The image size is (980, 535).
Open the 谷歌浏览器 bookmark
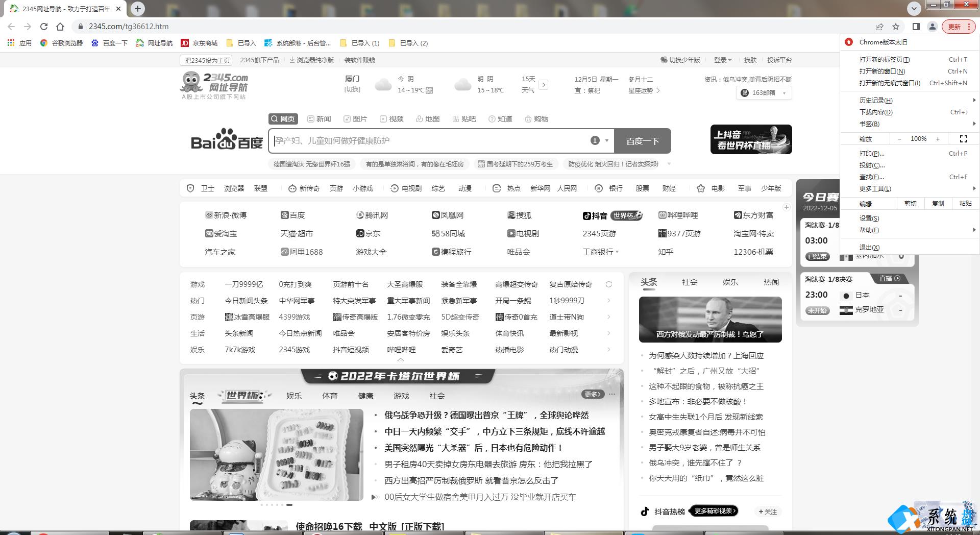coord(61,43)
